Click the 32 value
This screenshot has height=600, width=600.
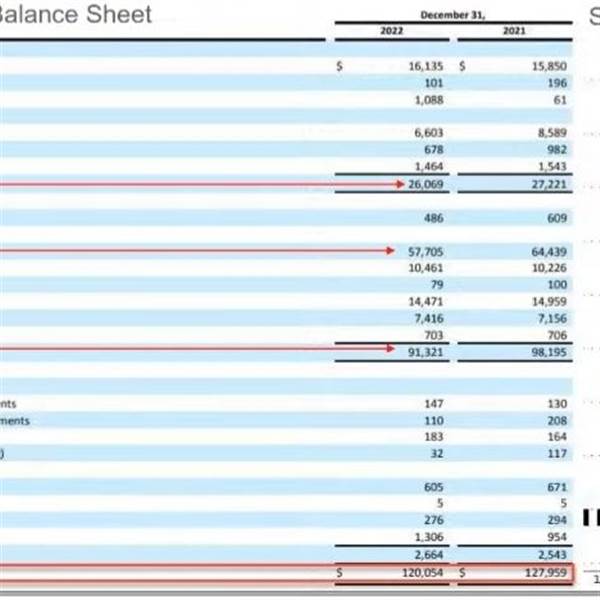pos(437,454)
